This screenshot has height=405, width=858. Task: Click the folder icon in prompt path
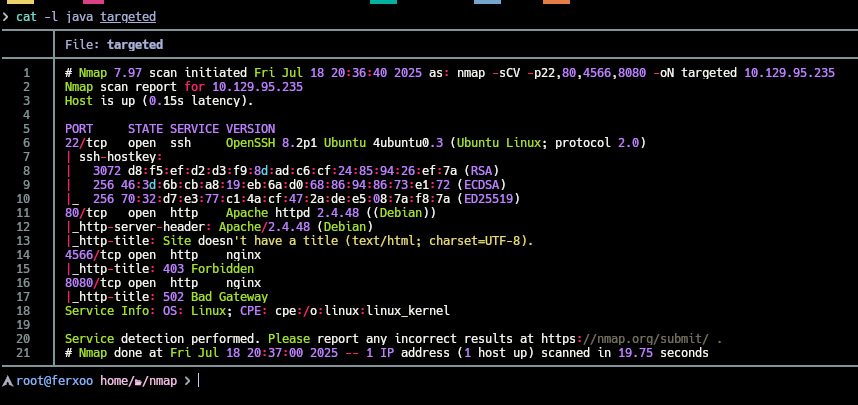point(141,380)
